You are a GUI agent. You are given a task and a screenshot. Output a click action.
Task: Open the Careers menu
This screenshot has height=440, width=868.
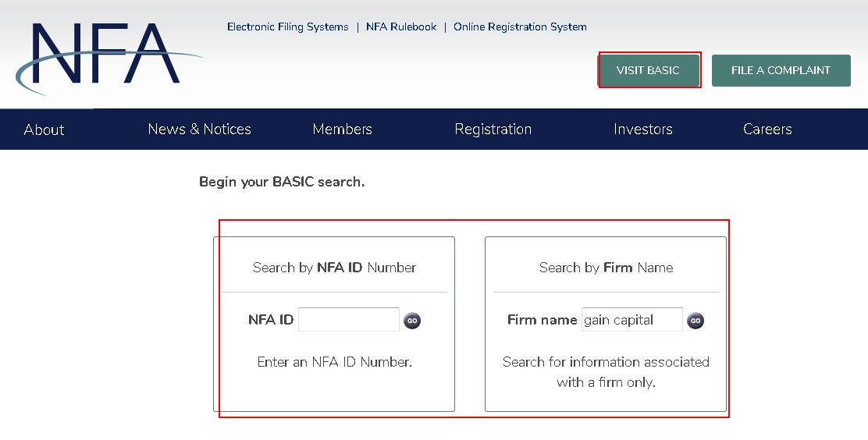[767, 129]
